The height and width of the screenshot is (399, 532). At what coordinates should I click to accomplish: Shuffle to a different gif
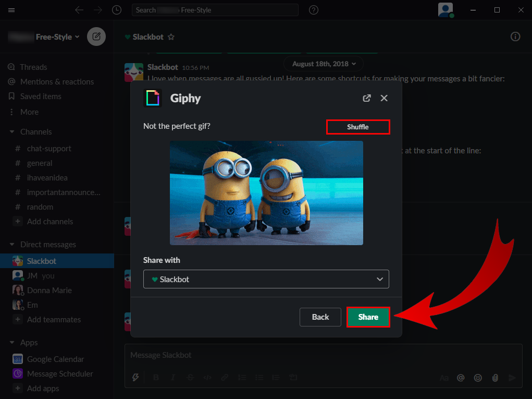pos(358,127)
